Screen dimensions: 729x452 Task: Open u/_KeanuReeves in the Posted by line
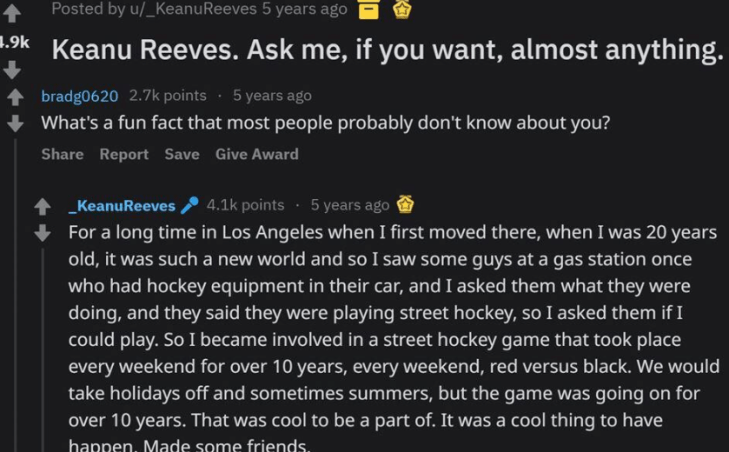(x=182, y=9)
